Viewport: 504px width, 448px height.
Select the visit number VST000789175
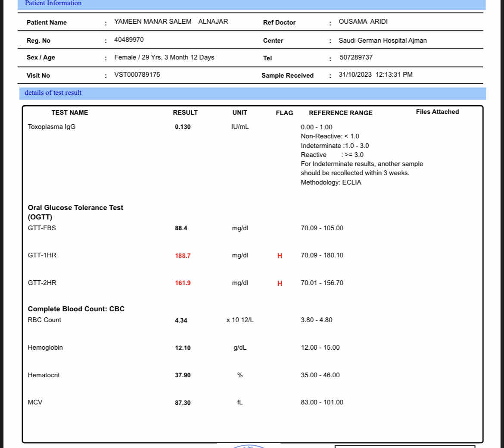(137, 75)
